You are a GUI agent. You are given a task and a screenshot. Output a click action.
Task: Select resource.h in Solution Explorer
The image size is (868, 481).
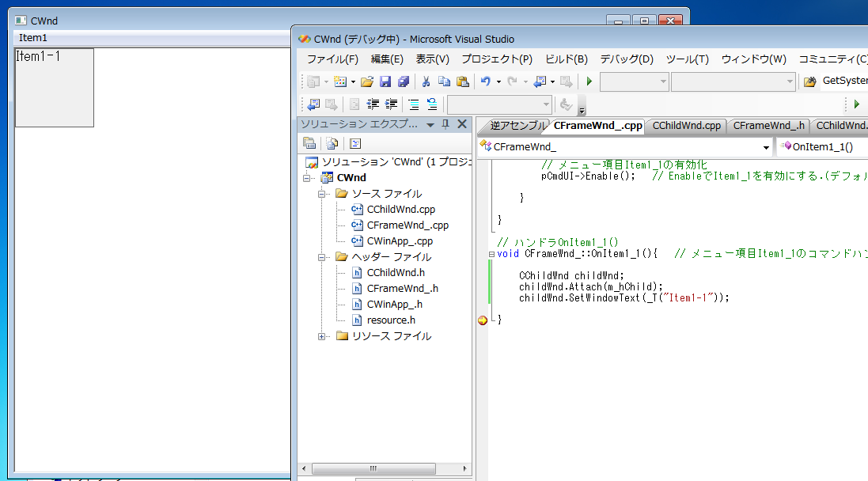click(x=391, y=320)
